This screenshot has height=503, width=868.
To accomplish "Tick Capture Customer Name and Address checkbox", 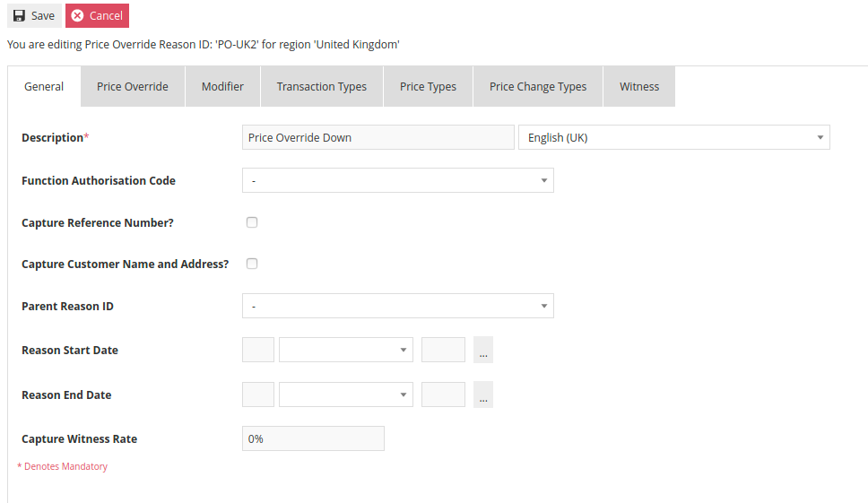I will pos(252,264).
